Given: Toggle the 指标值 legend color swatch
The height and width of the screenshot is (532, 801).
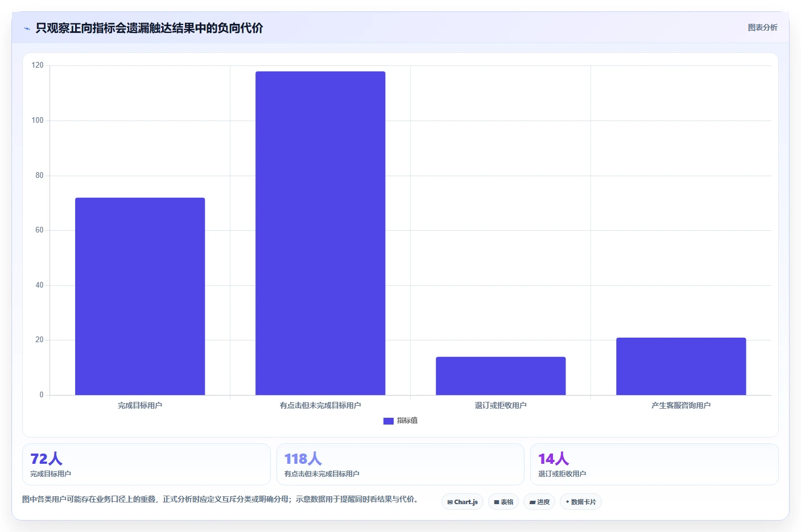Looking at the screenshot, I should pyautogui.click(x=389, y=421).
